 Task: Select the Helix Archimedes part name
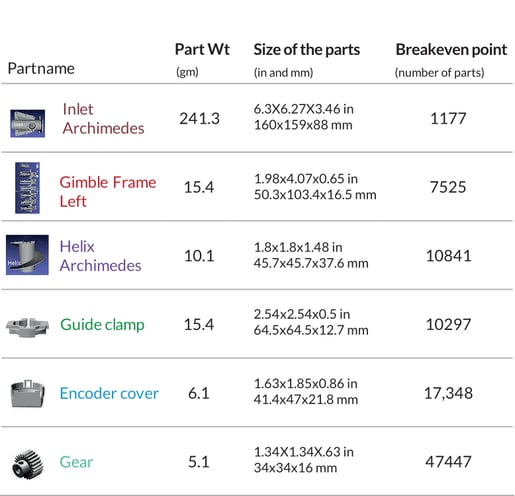(x=100, y=256)
